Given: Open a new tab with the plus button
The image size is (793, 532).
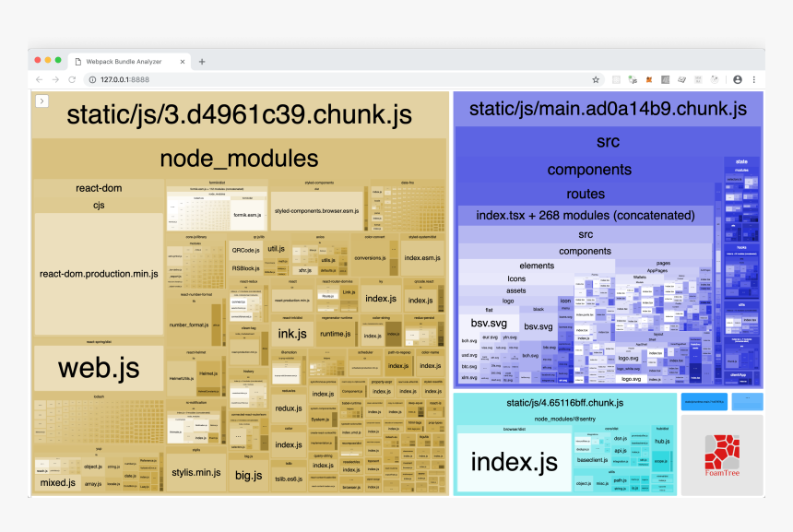Looking at the screenshot, I should click(202, 62).
